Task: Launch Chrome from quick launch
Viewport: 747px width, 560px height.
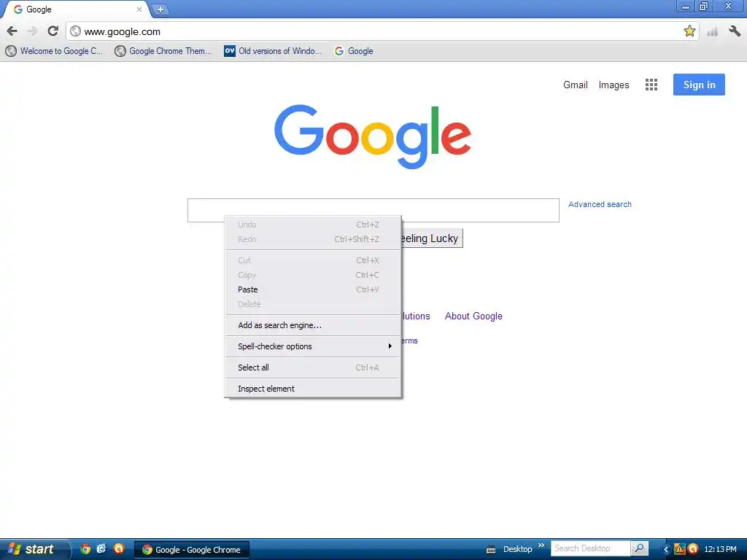Action: [x=85, y=548]
